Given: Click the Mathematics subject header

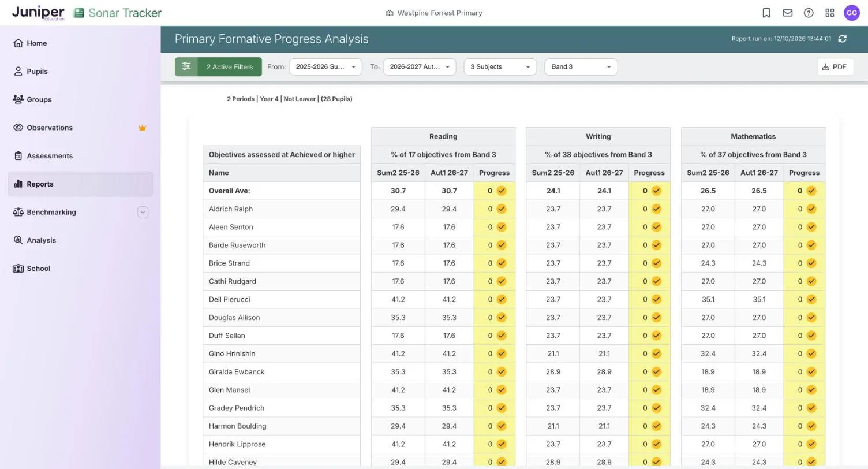Looking at the screenshot, I should pyautogui.click(x=753, y=136).
